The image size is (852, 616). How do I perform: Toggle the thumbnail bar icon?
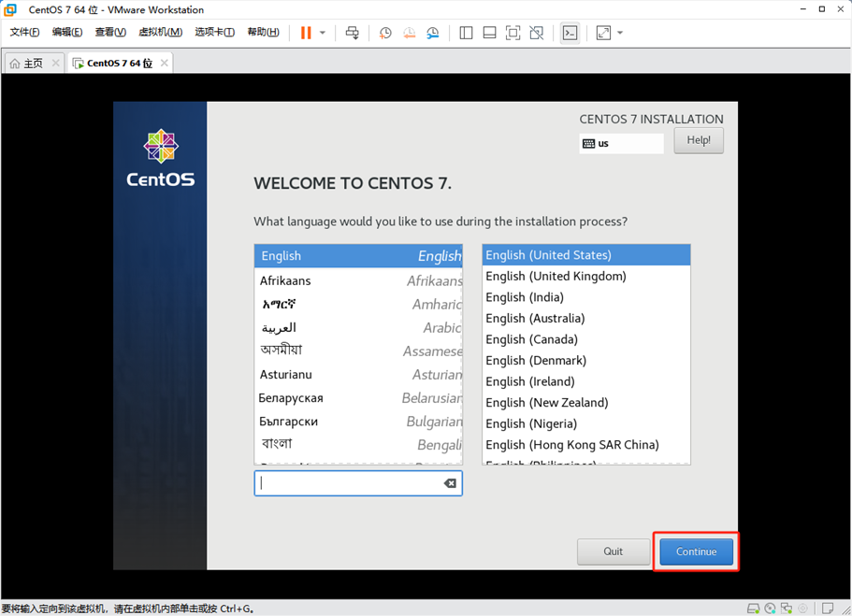point(489,33)
